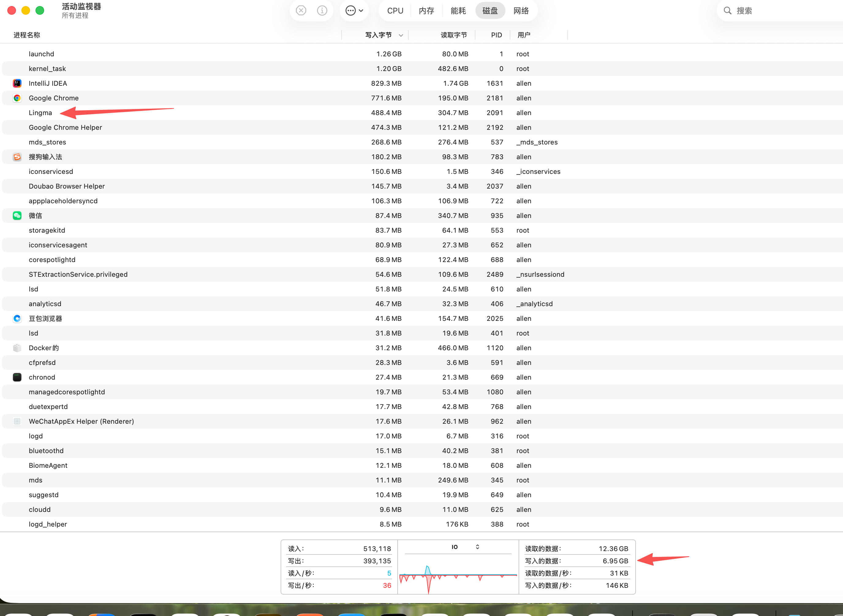Viewport: 843px width, 616px height.
Task: Open the ellipsis options dropdown menu
Action: pyautogui.click(x=354, y=10)
